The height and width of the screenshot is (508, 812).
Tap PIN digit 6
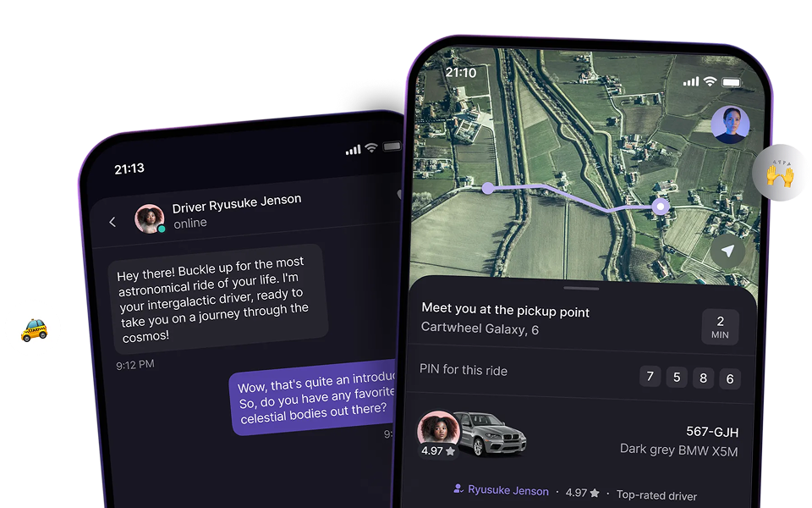(x=730, y=379)
